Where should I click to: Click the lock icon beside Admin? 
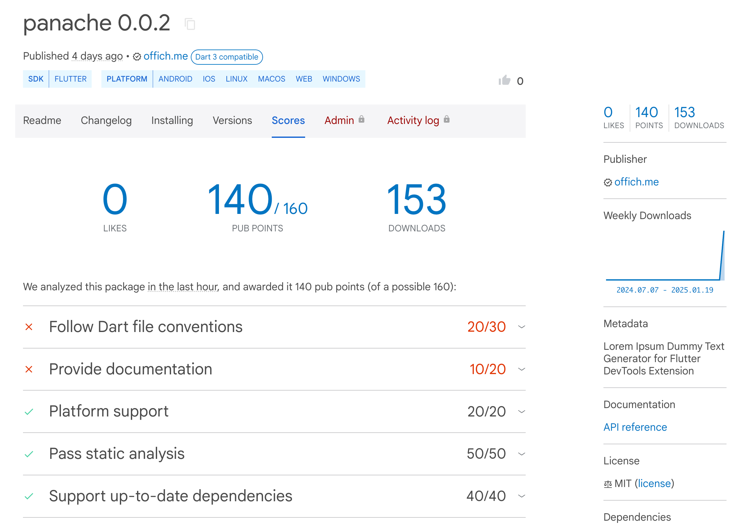click(x=361, y=119)
